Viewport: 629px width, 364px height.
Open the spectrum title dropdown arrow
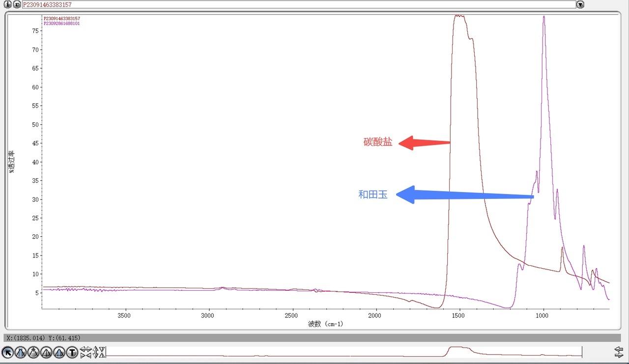point(580,4)
